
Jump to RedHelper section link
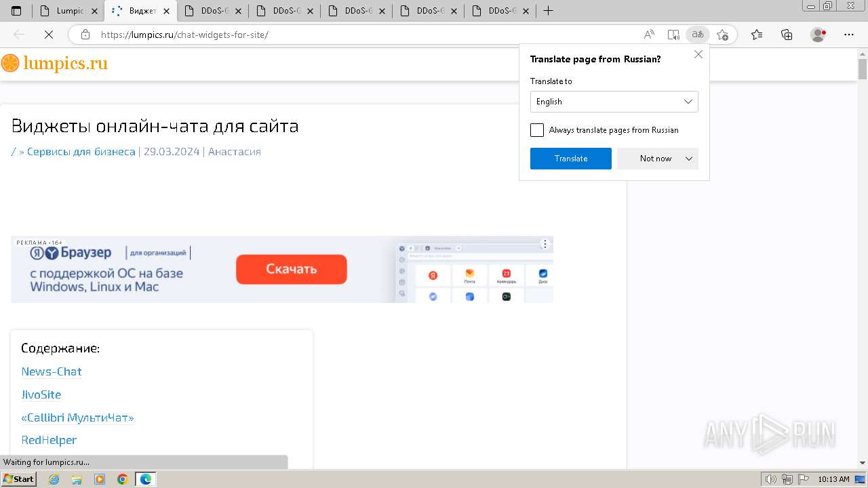pos(49,440)
